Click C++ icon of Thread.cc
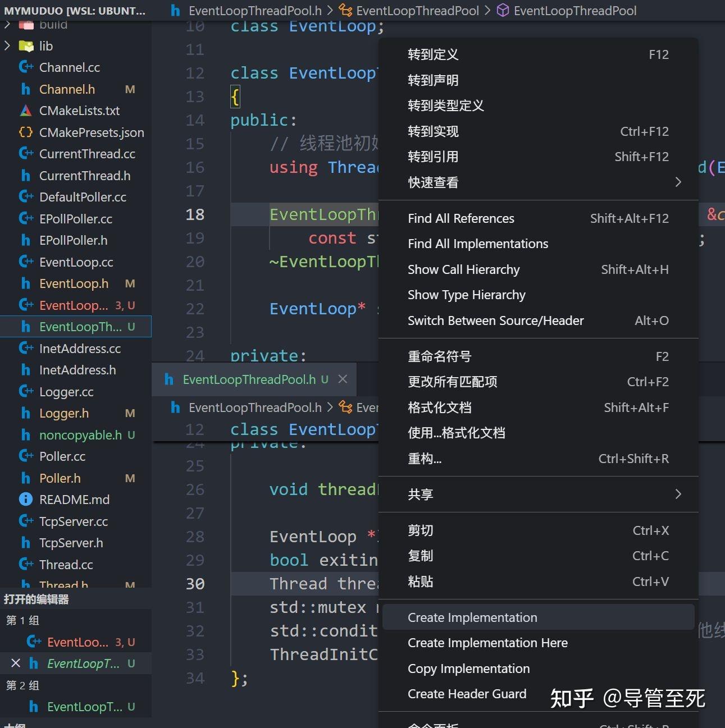Viewport: 725px width, 728px height. [x=26, y=565]
